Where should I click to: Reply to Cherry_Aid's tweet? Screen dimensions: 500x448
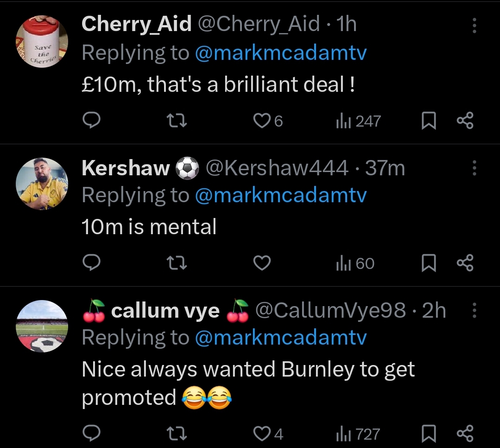[x=92, y=121]
